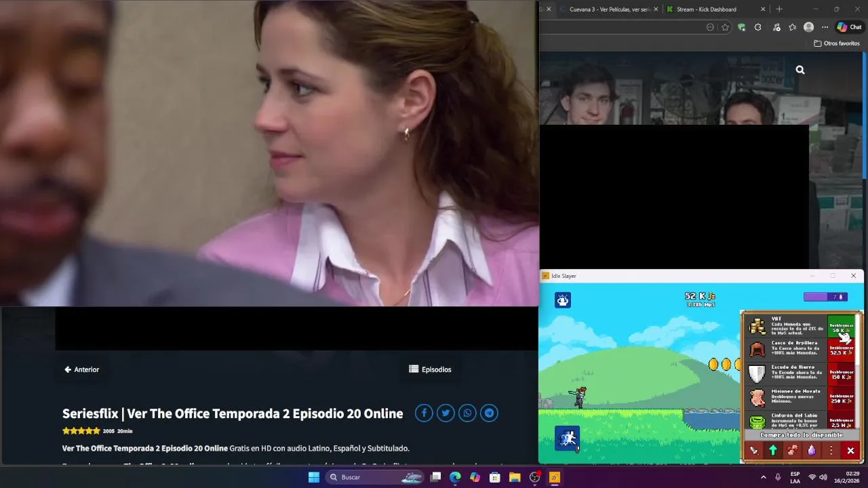Open Microsoft Edge from the taskbar
Viewport: 868px width, 488px height.
click(x=455, y=477)
